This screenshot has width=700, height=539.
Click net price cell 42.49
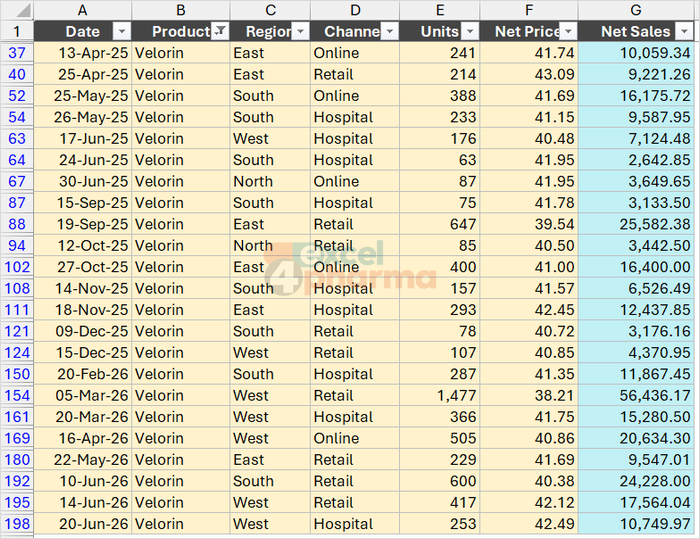[529, 524]
